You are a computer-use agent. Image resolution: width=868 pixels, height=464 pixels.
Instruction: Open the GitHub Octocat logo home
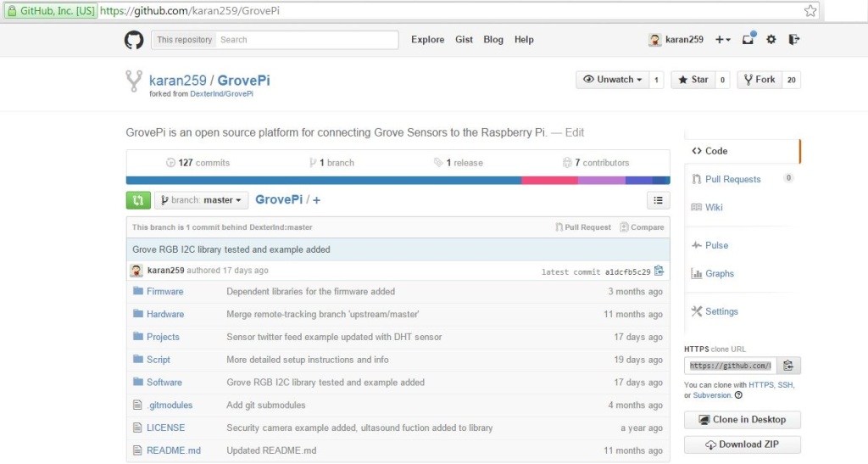(134, 40)
